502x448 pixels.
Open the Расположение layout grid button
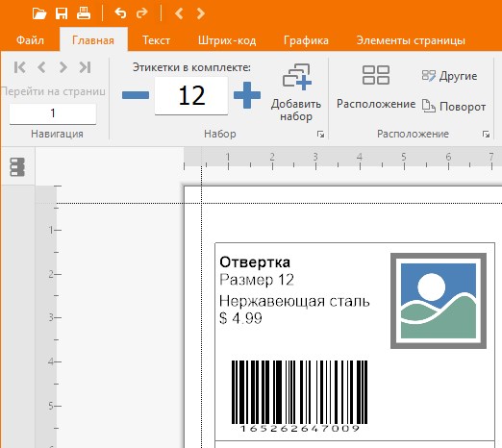[376, 87]
